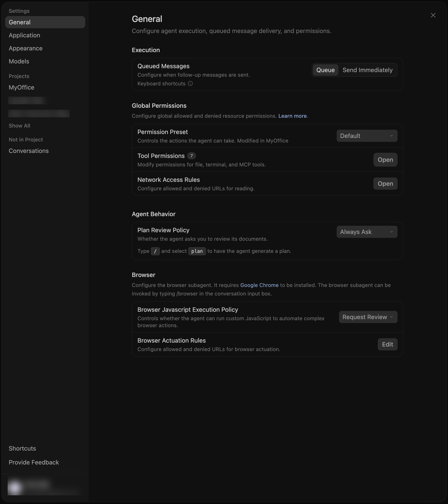Click the Global Permissions heading

coord(159,106)
